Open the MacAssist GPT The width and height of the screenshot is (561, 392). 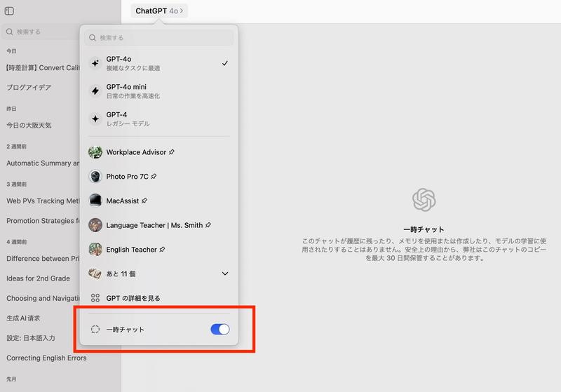tap(159, 201)
